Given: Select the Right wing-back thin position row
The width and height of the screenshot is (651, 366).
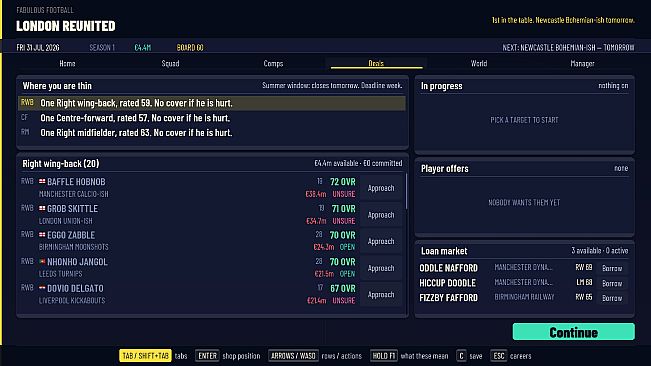Looking at the screenshot, I should [212, 103].
